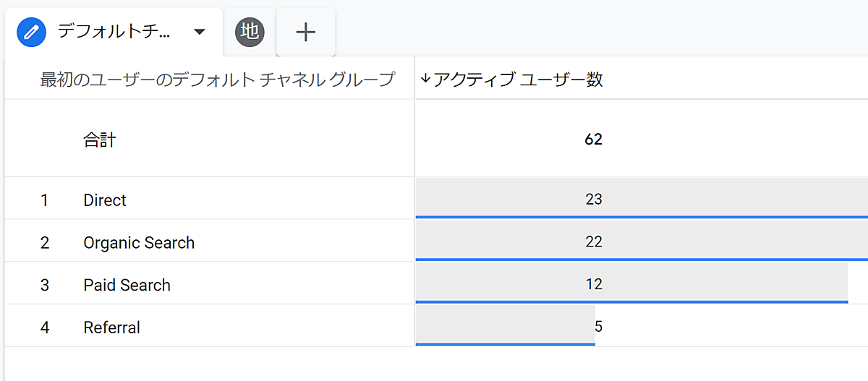
Task: Switch to the デフォルトチ... tab
Action: pyautogui.click(x=114, y=32)
